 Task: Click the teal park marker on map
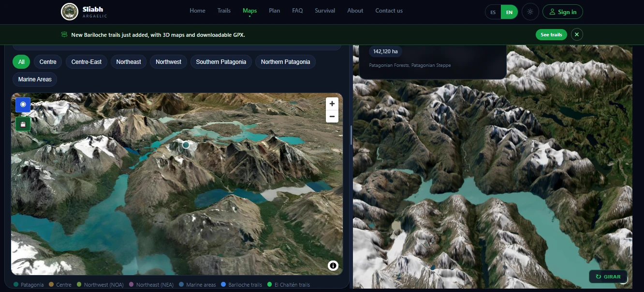click(x=186, y=145)
